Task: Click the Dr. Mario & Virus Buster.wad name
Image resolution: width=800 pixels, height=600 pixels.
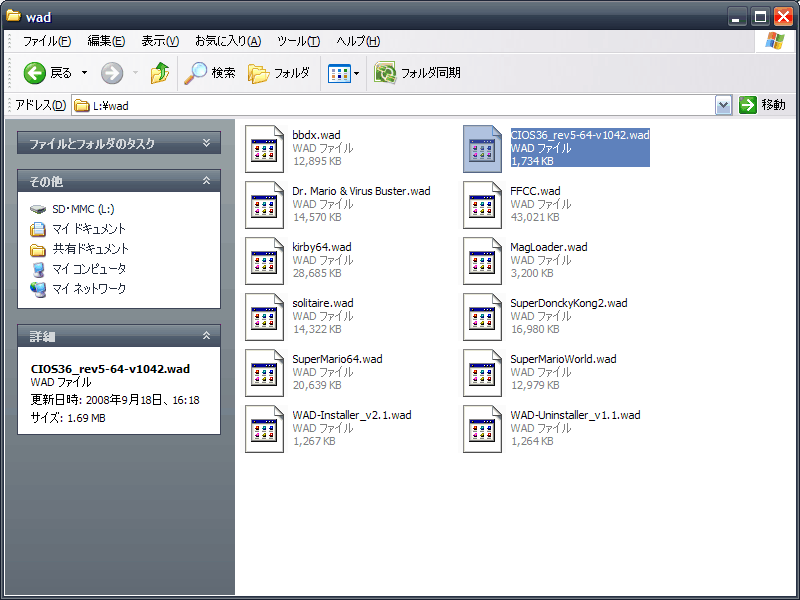Action: click(361, 191)
